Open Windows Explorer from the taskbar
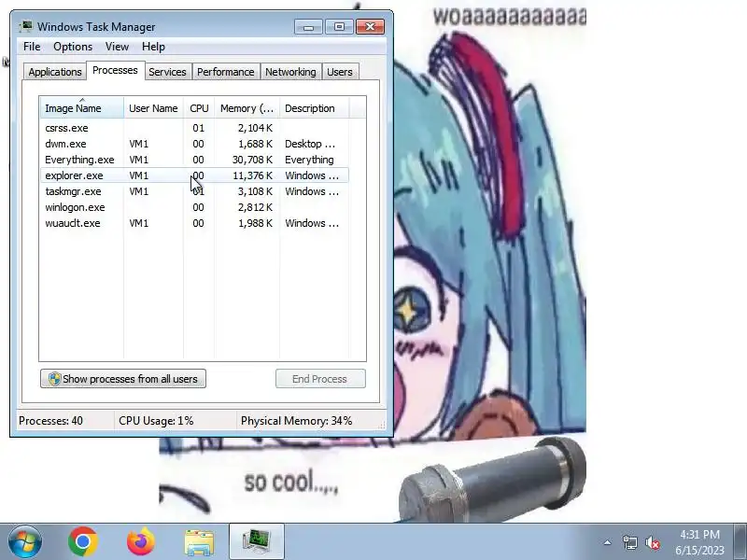Screen dimensions: 747x560 pyautogui.click(x=199, y=542)
